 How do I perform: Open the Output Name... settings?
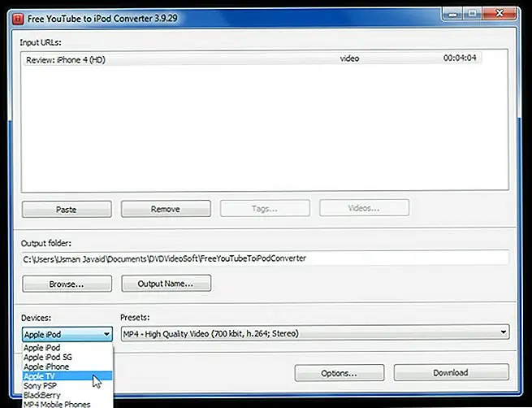click(166, 284)
